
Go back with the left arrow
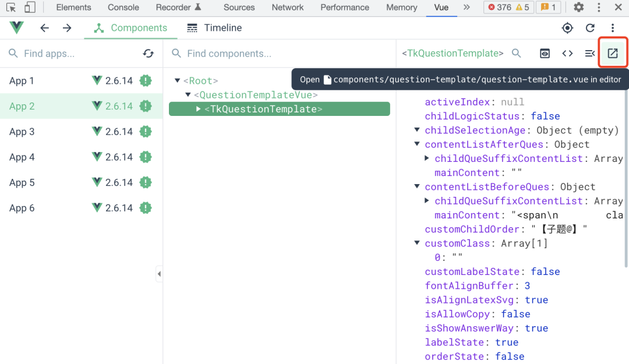tap(45, 28)
